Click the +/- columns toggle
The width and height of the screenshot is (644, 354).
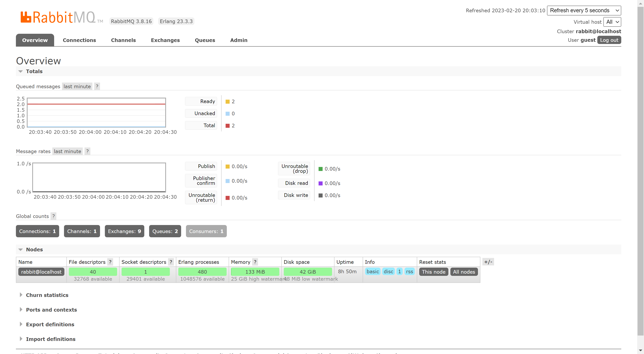(x=488, y=262)
